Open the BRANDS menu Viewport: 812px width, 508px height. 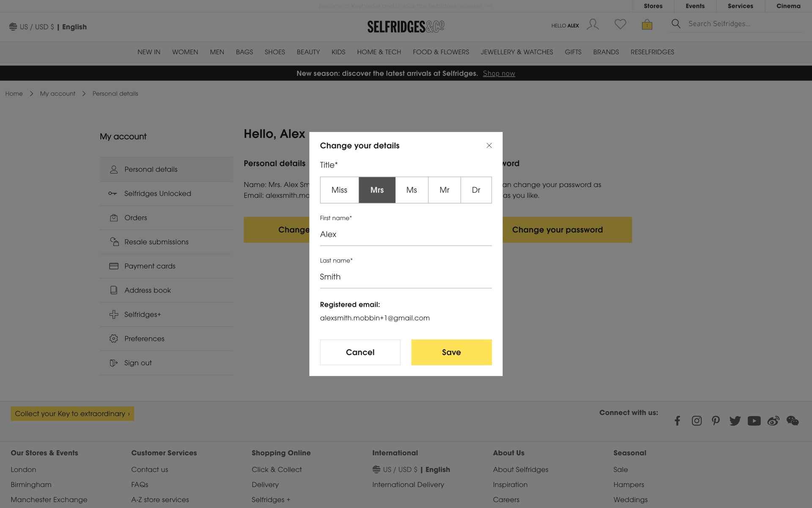pyautogui.click(x=606, y=52)
